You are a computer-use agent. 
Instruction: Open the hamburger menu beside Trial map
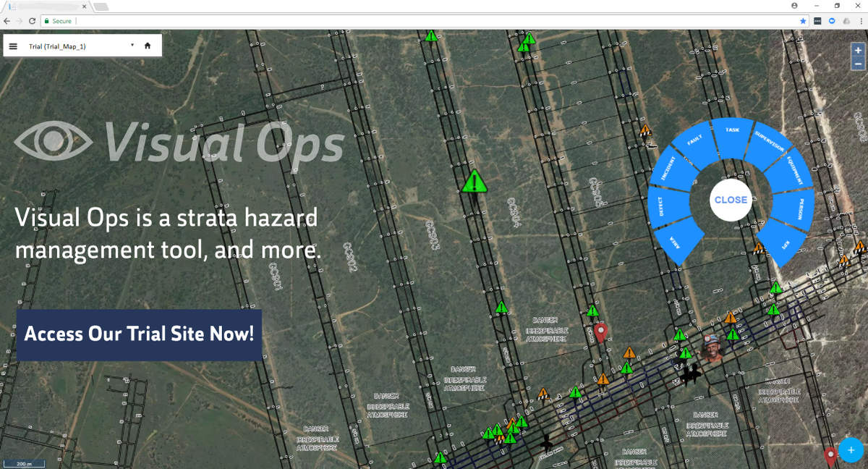pos(13,46)
